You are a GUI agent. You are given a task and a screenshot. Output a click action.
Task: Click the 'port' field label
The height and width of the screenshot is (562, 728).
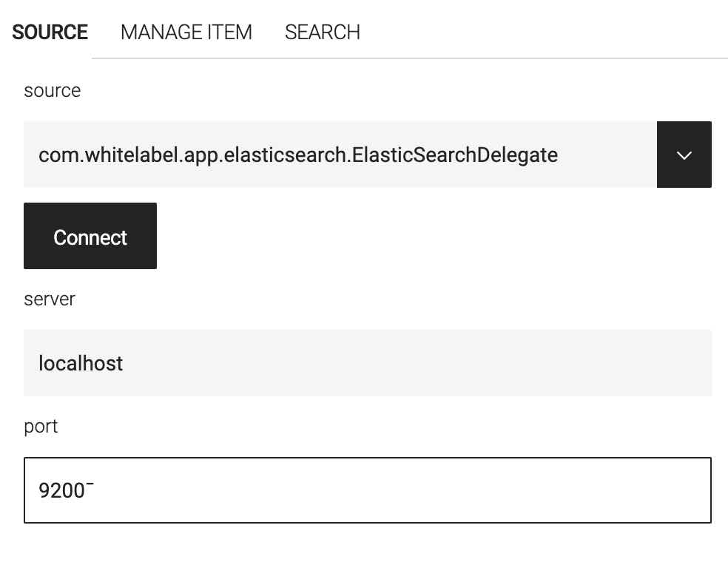[41, 427]
